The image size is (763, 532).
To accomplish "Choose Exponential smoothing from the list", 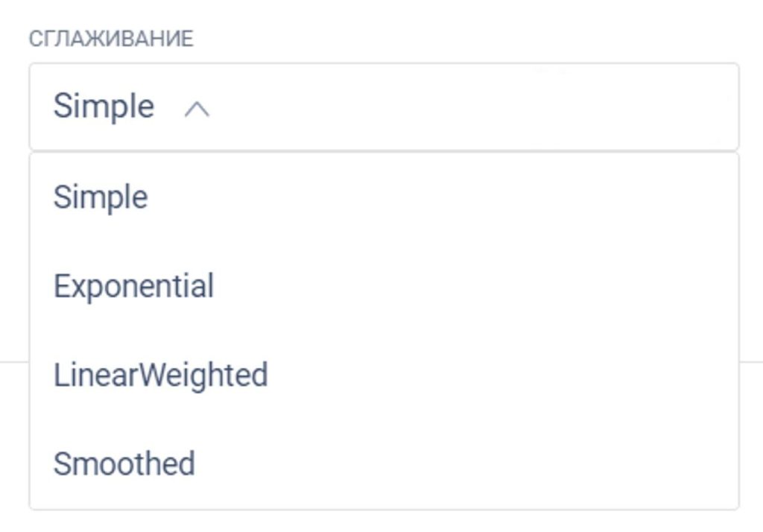I will (134, 286).
